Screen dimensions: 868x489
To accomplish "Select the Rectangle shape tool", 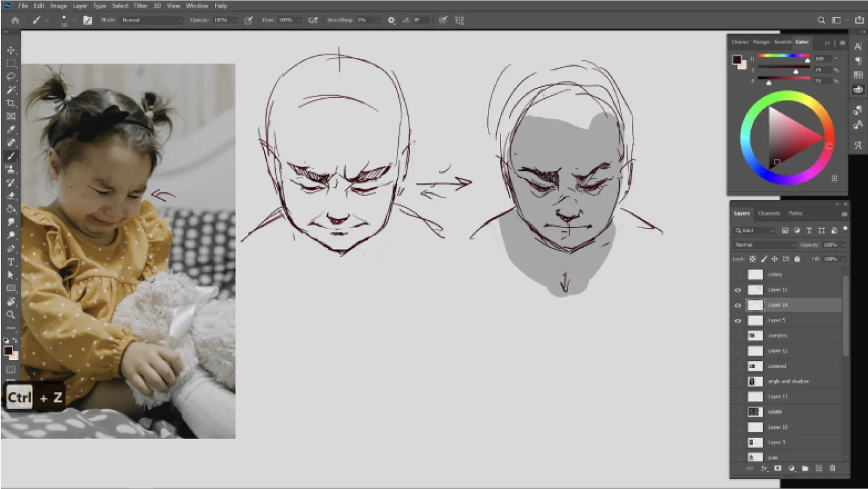I will click(11, 288).
